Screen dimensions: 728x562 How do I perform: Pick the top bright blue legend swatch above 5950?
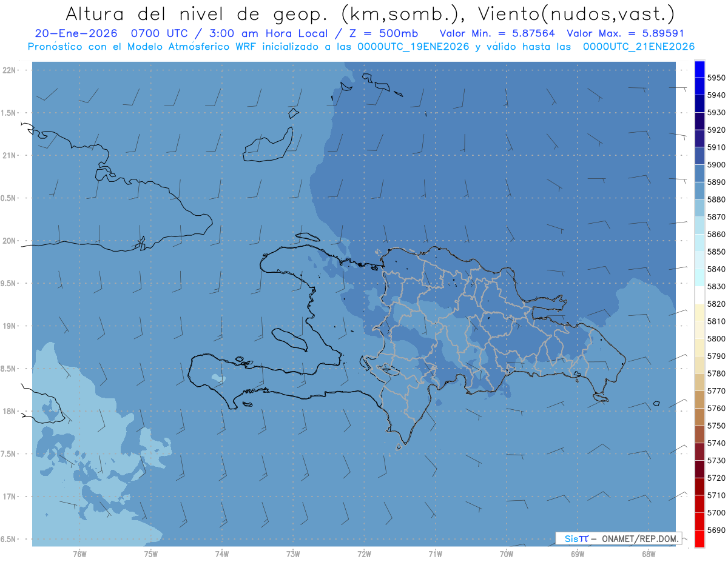point(699,69)
